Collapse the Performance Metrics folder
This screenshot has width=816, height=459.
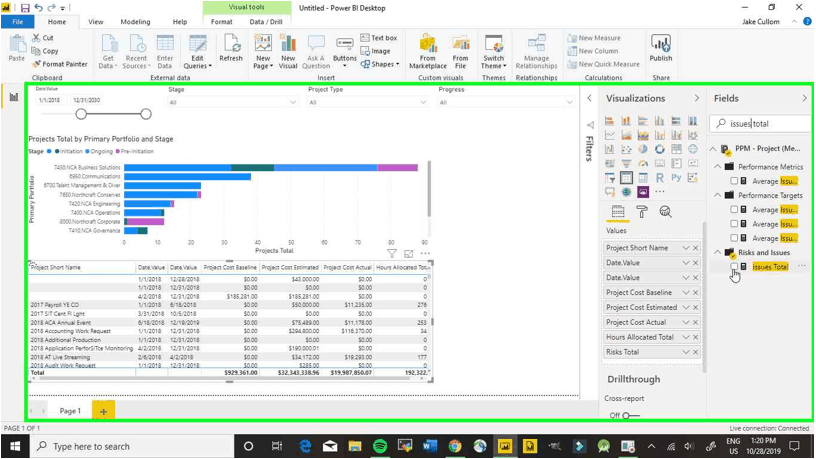coord(718,167)
